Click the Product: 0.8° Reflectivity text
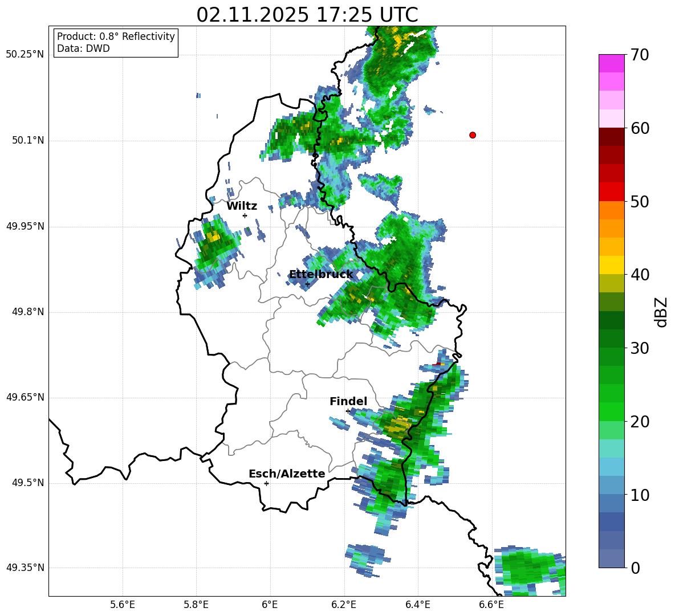The height and width of the screenshot is (616, 675). 116,36
